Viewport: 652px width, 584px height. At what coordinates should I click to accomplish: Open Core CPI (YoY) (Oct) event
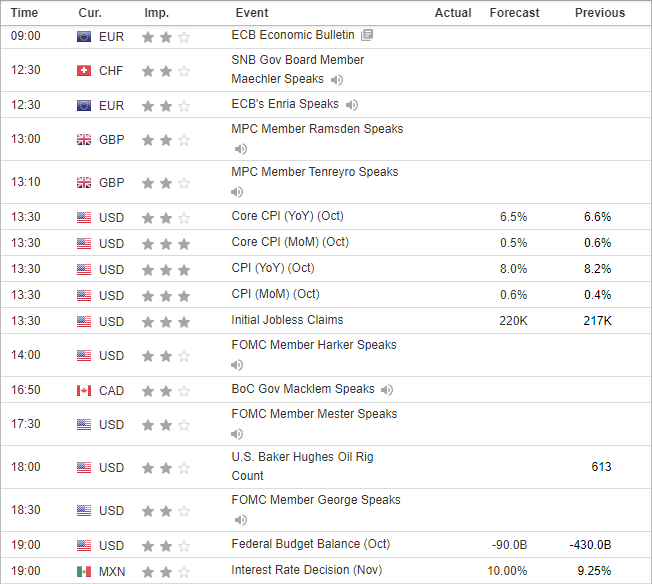click(x=287, y=216)
